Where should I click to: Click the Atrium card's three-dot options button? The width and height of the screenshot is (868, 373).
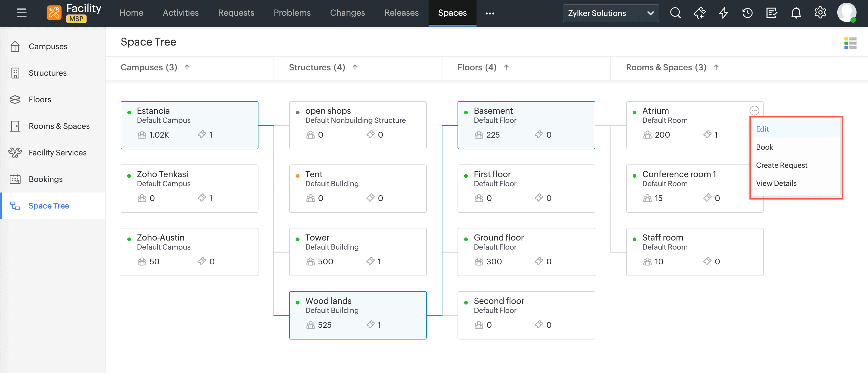coord(754,110)
